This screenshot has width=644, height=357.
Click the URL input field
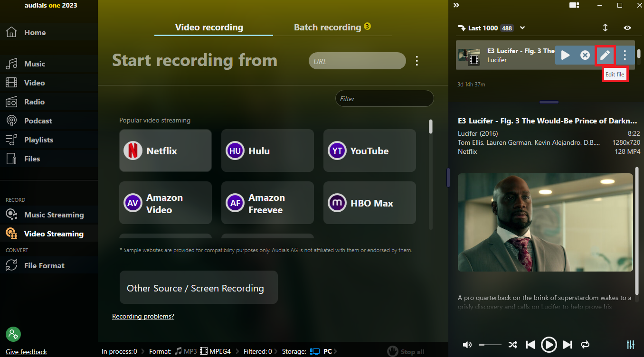click(x=357, y=61)
